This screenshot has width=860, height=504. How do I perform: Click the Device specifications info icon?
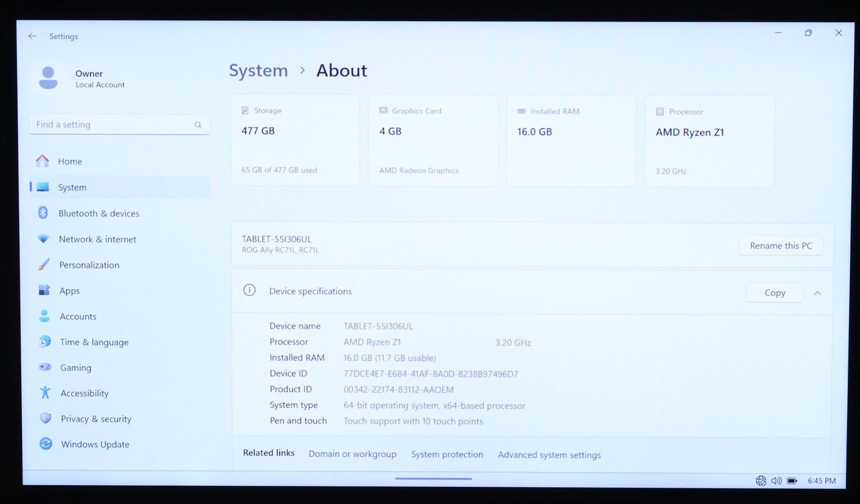(x=249, y=290)
